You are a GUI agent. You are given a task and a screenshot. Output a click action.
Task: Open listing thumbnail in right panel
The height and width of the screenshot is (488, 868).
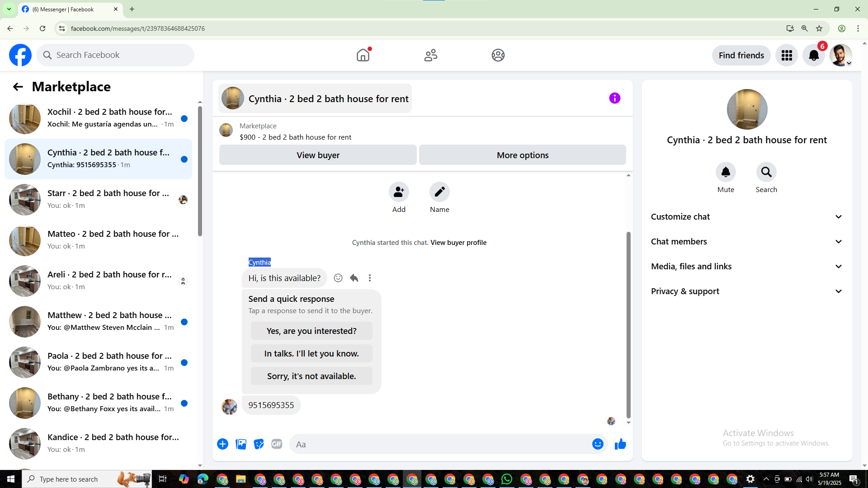(x=747, y=109)
